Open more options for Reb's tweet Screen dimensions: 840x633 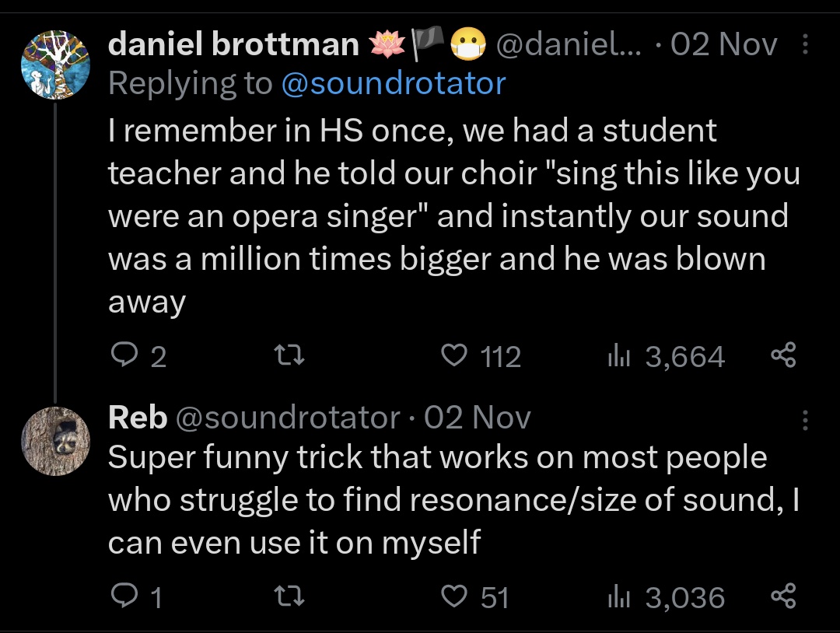(x=805, y=421)
